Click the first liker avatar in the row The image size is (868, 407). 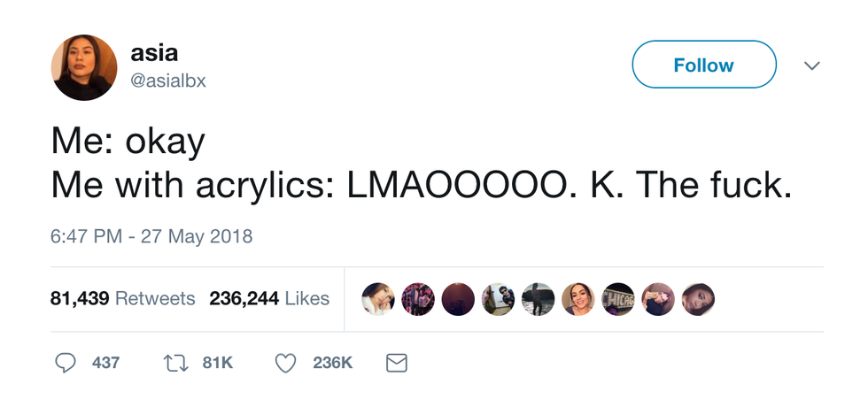click(x=378, y=299)
